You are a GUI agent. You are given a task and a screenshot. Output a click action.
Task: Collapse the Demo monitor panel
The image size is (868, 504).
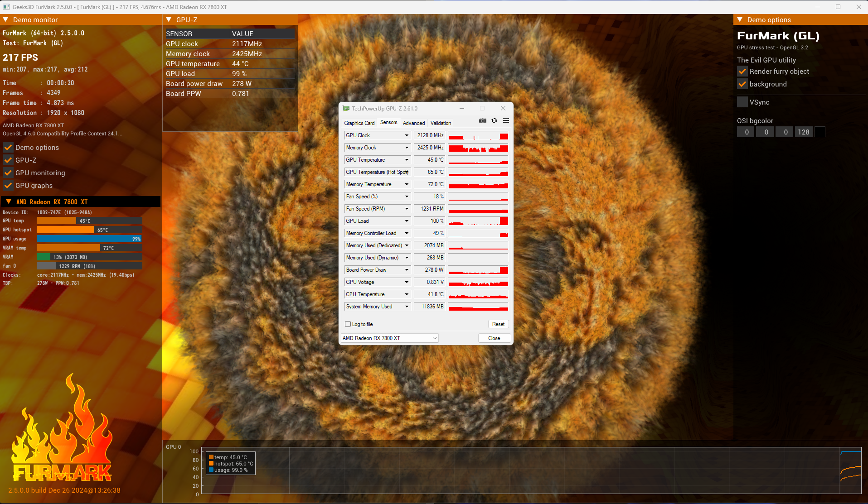(x=6, y=20)
